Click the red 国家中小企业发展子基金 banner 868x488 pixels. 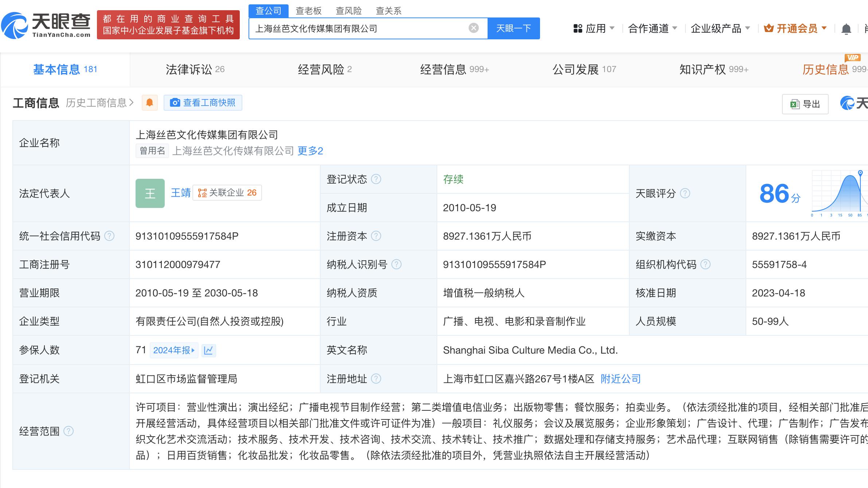coord(168,25)
